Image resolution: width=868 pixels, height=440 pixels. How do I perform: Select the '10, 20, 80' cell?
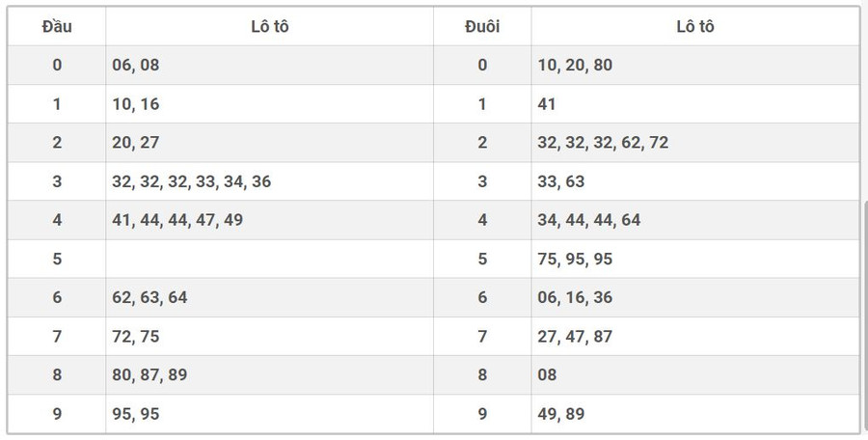575,65
